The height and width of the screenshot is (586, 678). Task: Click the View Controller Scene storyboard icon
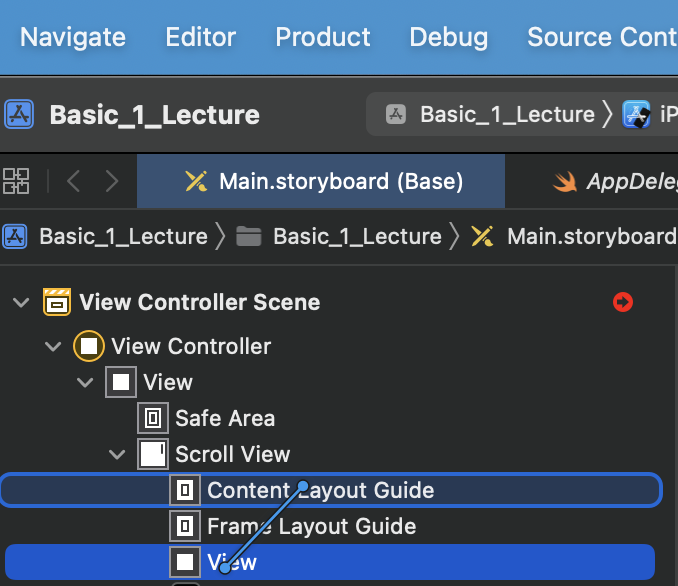(57, 302)
